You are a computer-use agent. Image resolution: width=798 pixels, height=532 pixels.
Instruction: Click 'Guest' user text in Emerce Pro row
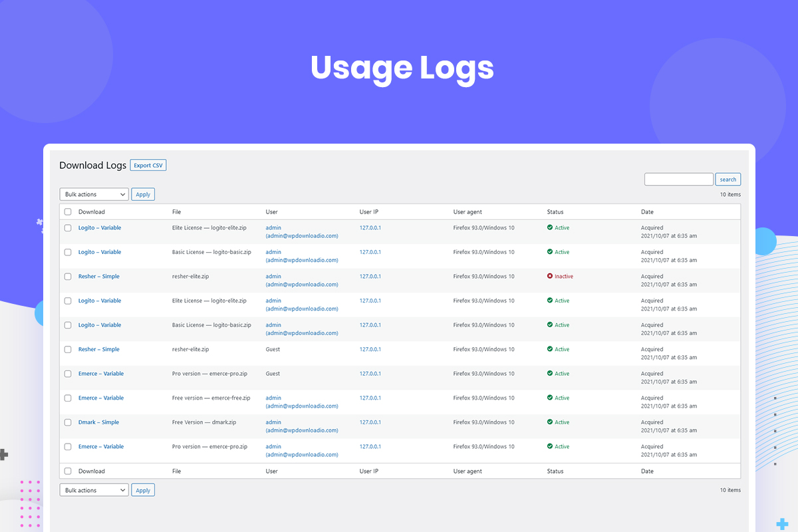pos(273,374)
